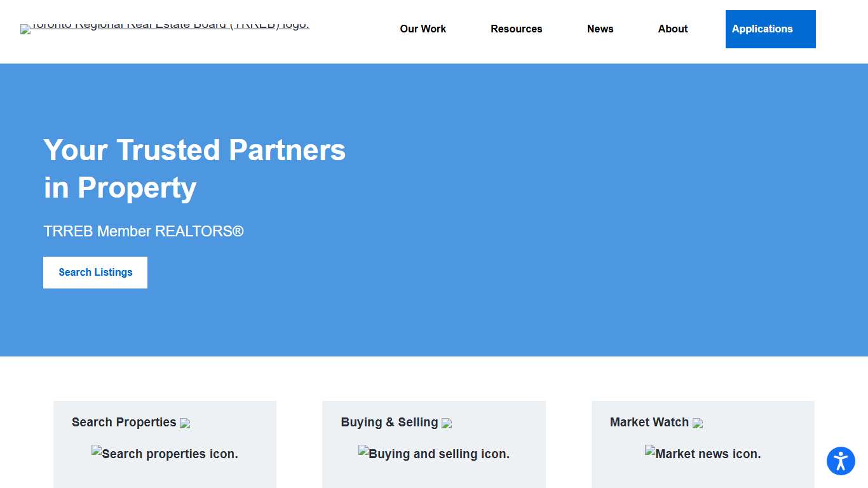
Task: Click the Search Listings button
Action: pyautogui.click(x=95, y=272)
